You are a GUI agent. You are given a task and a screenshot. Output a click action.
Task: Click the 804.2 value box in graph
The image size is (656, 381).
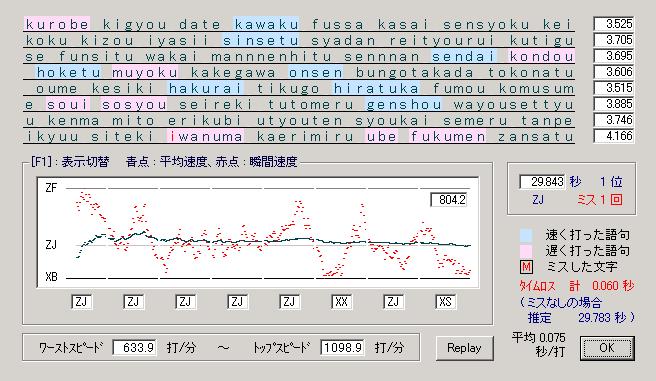pyautogui.click(x=448, y=199)
